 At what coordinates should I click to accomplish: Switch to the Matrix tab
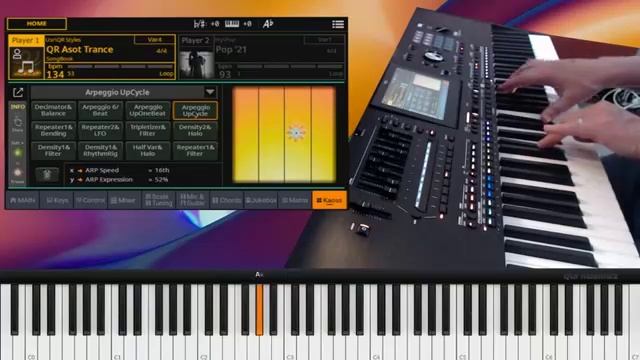pos(295,200)
